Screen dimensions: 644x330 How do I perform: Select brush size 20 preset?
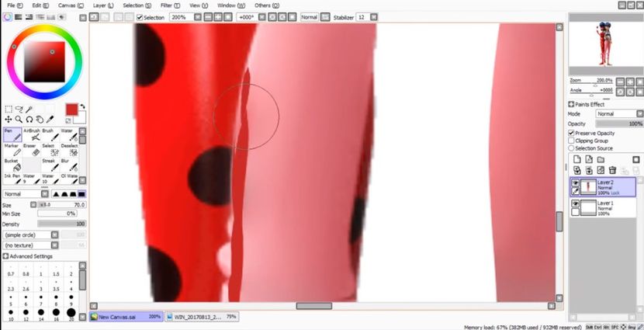[71, 313]
